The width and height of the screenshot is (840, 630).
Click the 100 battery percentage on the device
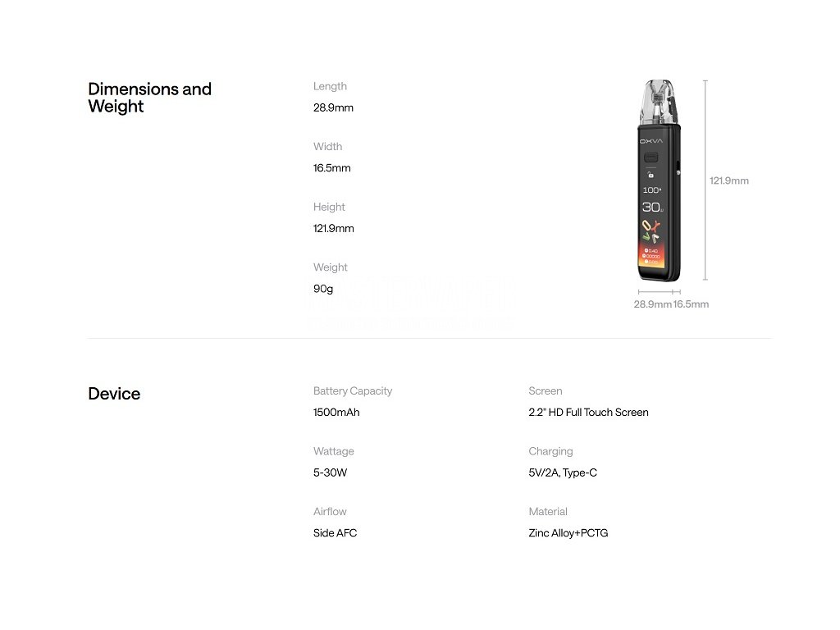[x=651, y=190]
